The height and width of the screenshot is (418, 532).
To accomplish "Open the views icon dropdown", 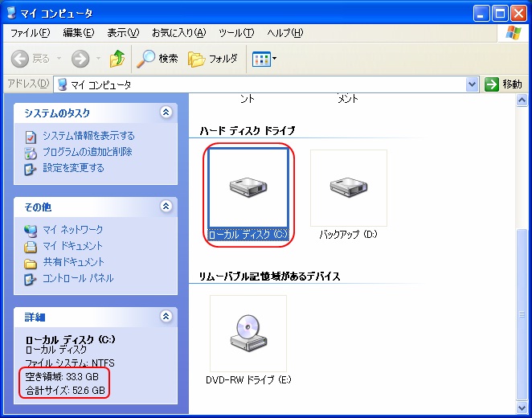I will (x=264, y=59).
